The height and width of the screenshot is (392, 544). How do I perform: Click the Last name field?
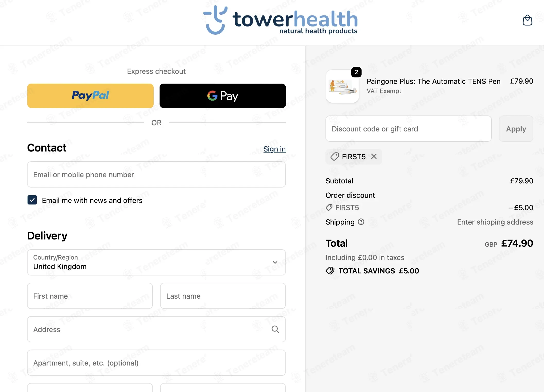click(223, 296)
